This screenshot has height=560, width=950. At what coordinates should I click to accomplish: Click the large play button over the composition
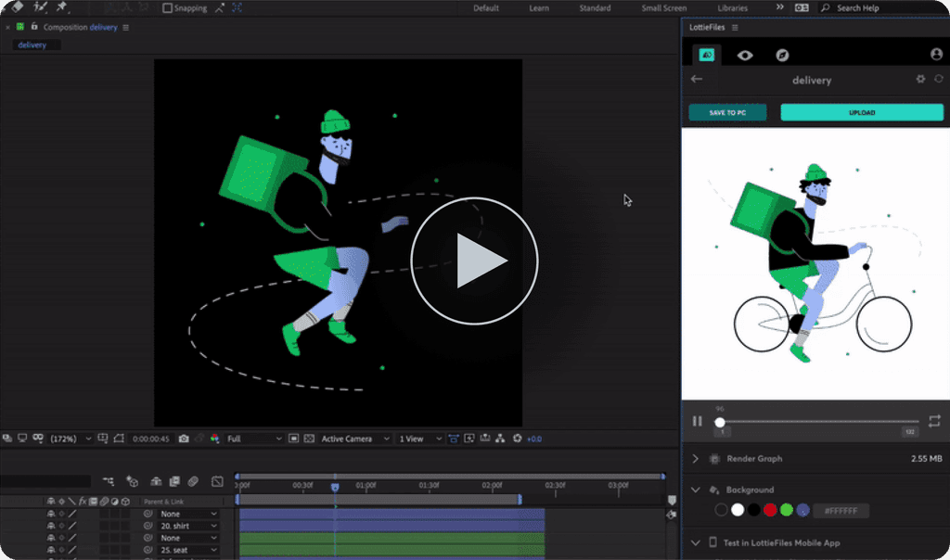point(474,262)
